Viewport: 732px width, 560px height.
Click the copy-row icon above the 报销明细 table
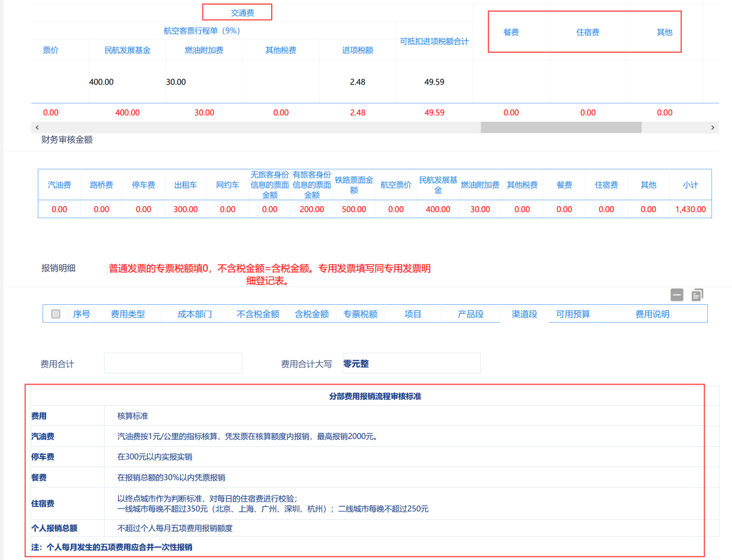tap(697, 295)
